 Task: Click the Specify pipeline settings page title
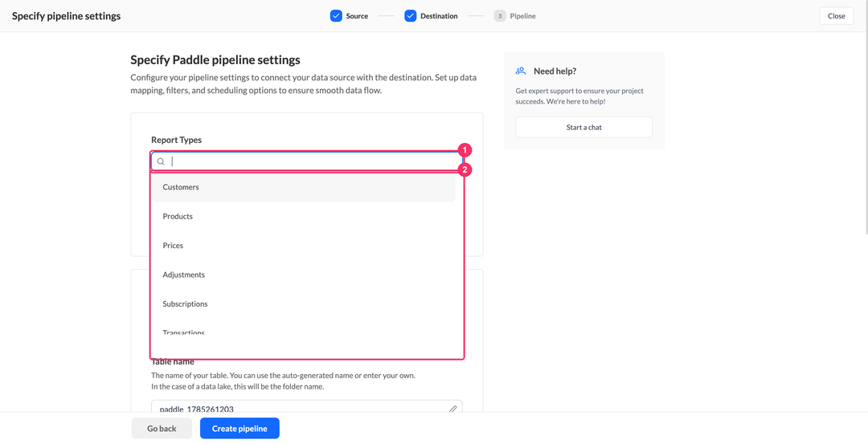(x=67, y=16)
